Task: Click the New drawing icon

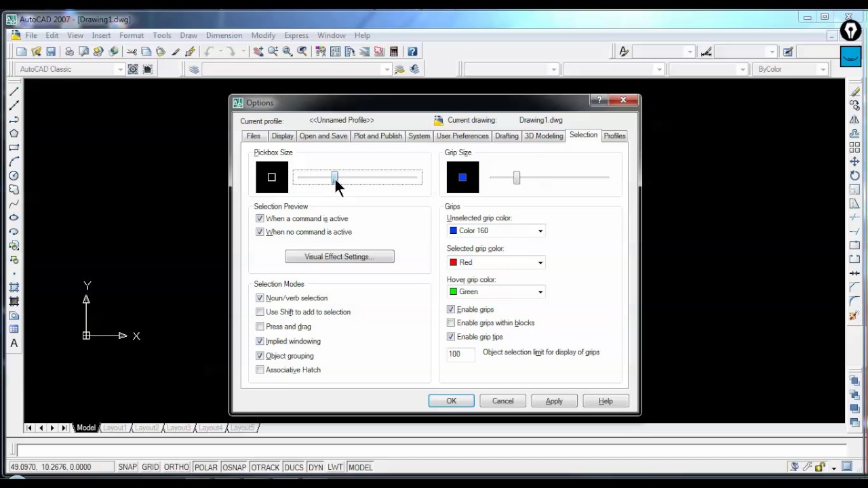Action: tap(22, 52)
